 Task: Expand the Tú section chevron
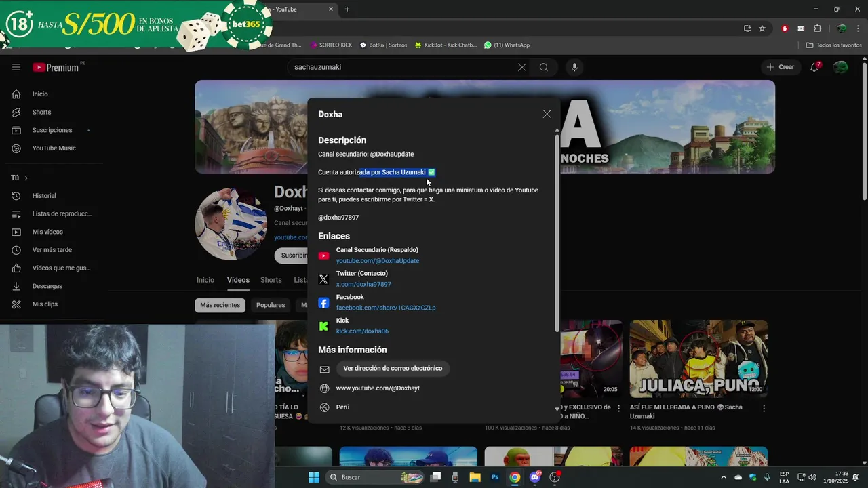[26, 178]
